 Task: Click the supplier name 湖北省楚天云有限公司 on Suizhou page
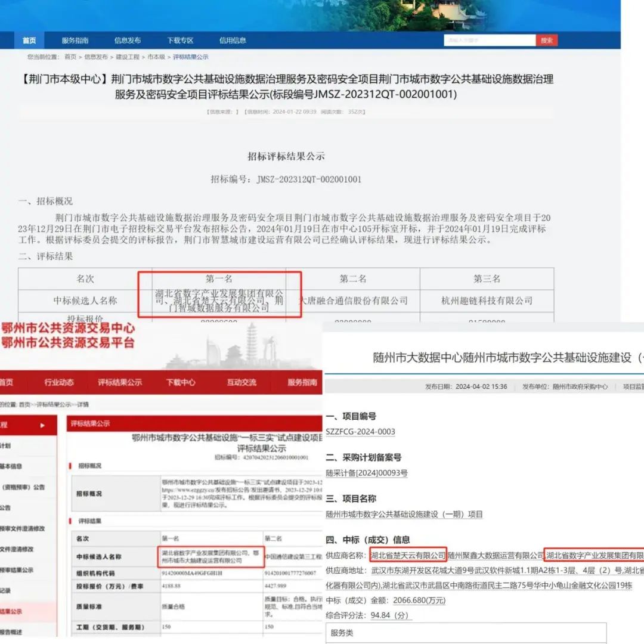408,555
